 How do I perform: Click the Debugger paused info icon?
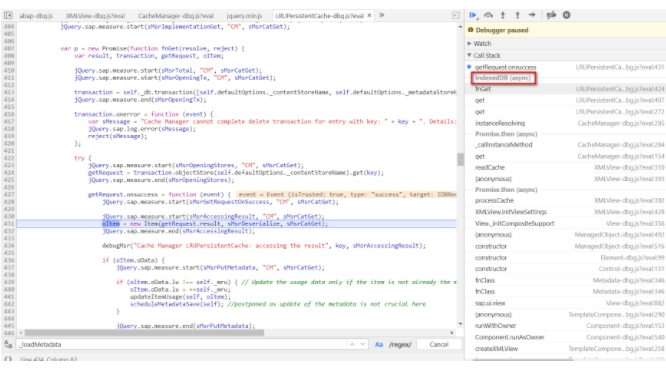point(470,30)
